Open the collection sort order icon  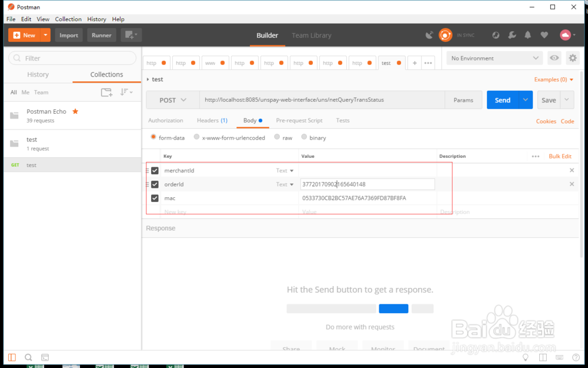click(126, 92)
